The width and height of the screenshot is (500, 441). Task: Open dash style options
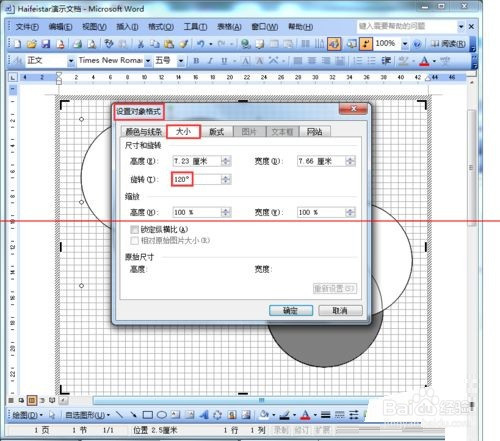(x=339, y=415)
